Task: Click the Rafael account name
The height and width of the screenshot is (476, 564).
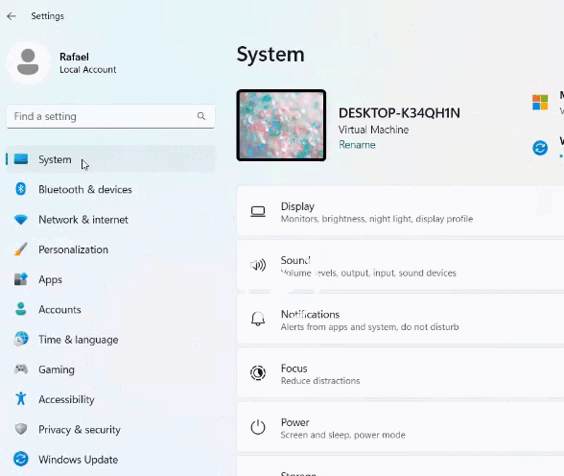Action: [x=74, y=57]
